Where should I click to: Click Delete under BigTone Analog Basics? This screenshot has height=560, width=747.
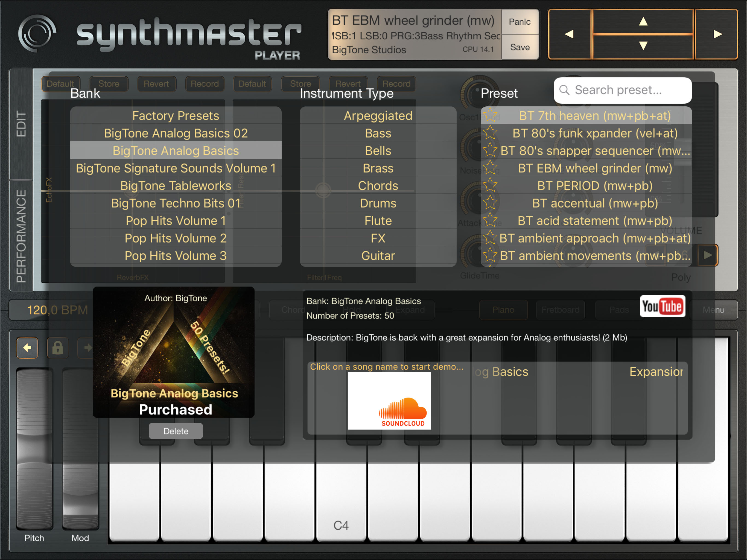tap(176, 431)
